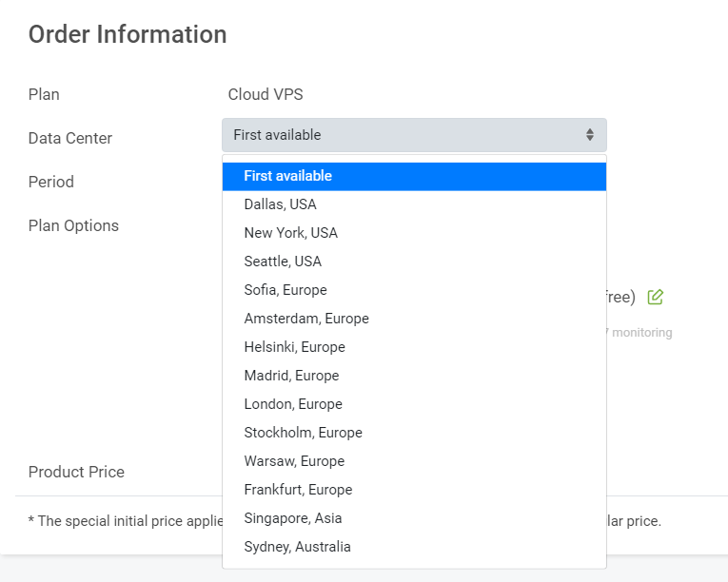Image resolution: width=728 pixels, height=582 pixels.
Task: Choose Sydney, Australia data center
Action: (297, 547)
